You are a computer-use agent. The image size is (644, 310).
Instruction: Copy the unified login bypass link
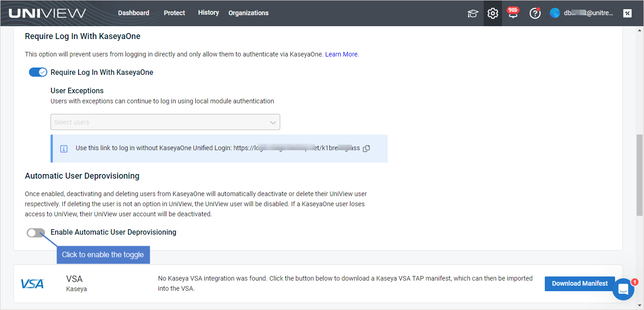click(x=366, y=148)
